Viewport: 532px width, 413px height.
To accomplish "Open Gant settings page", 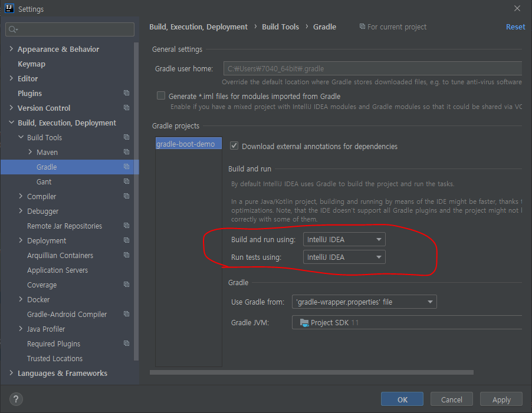I will (44, 181).
